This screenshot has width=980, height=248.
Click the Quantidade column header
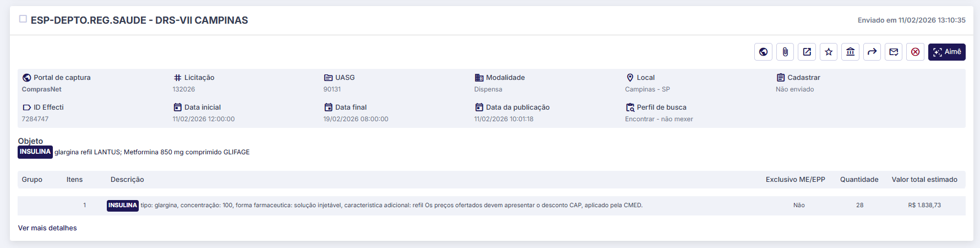point(859,180)
